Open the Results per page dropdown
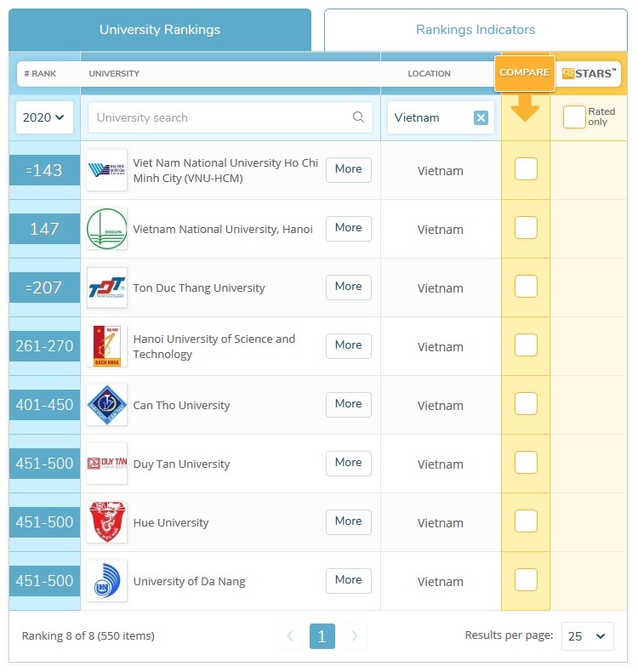The width and height of the screenshot is (638, 672). click(588, 636)
